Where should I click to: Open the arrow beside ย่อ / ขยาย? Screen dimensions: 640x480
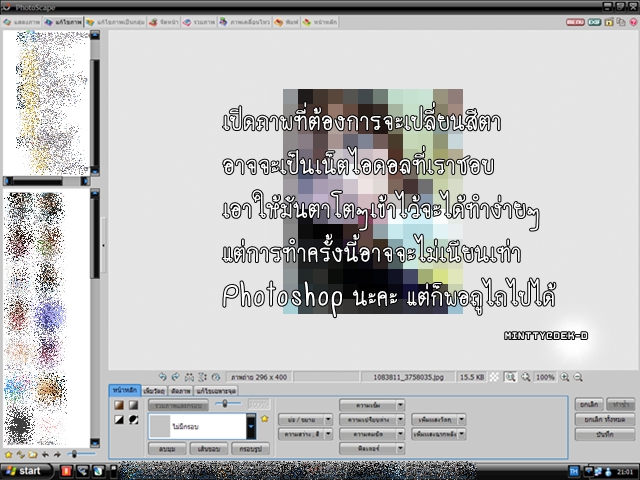coord(328,419)
